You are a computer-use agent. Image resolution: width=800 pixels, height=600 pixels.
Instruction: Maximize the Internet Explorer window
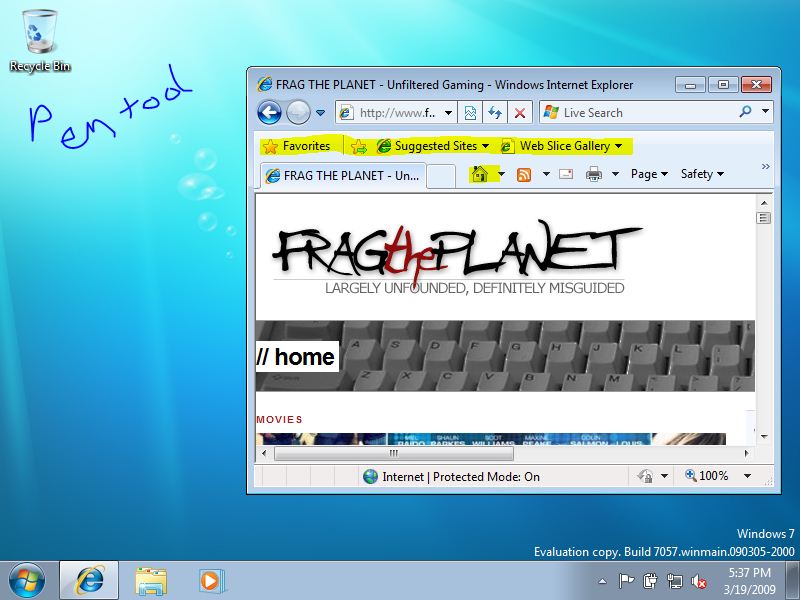pos(723,85)
